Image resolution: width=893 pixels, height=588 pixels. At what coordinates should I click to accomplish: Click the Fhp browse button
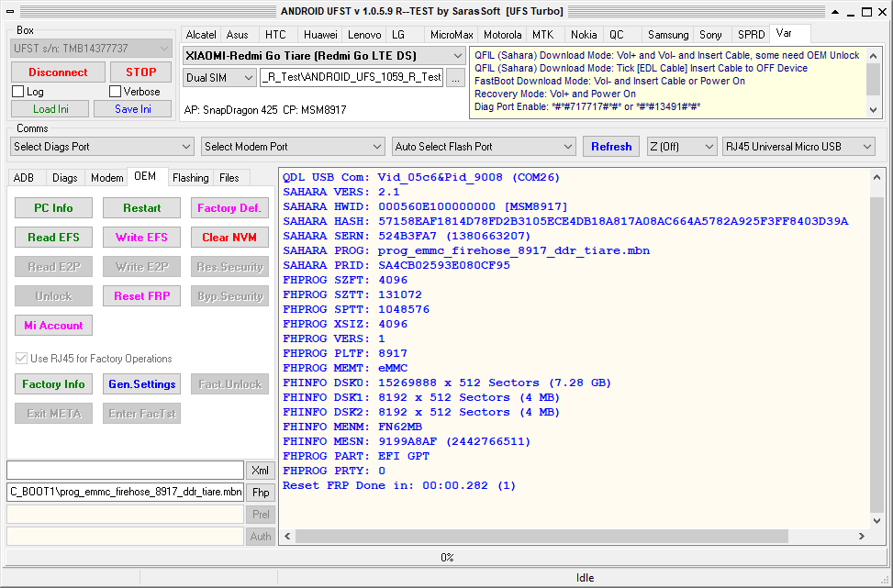(x=261, y=493)
